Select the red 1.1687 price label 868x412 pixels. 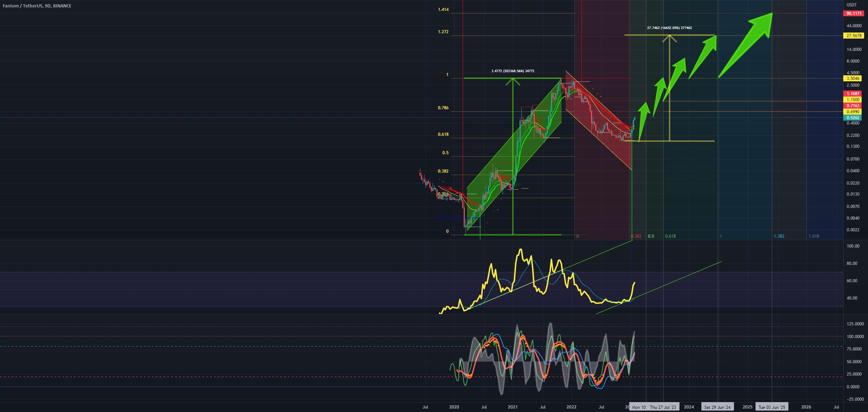pyautogui.click(x=853, y=94)
